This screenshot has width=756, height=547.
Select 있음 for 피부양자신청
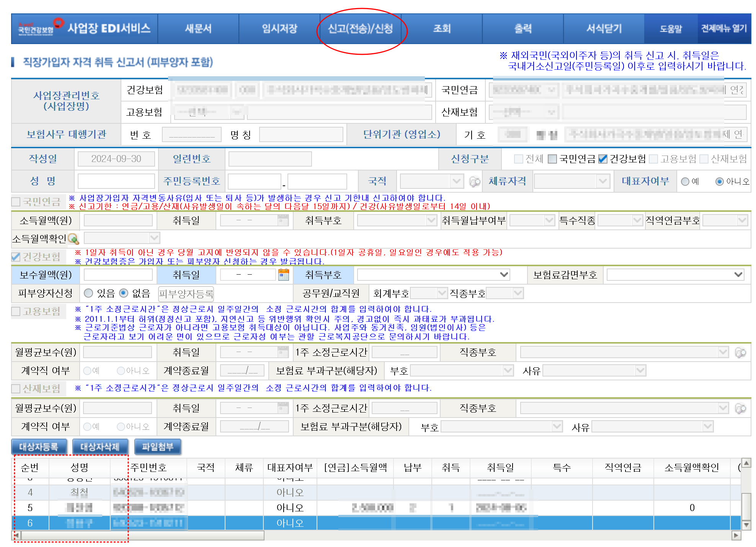coord(88,293)
